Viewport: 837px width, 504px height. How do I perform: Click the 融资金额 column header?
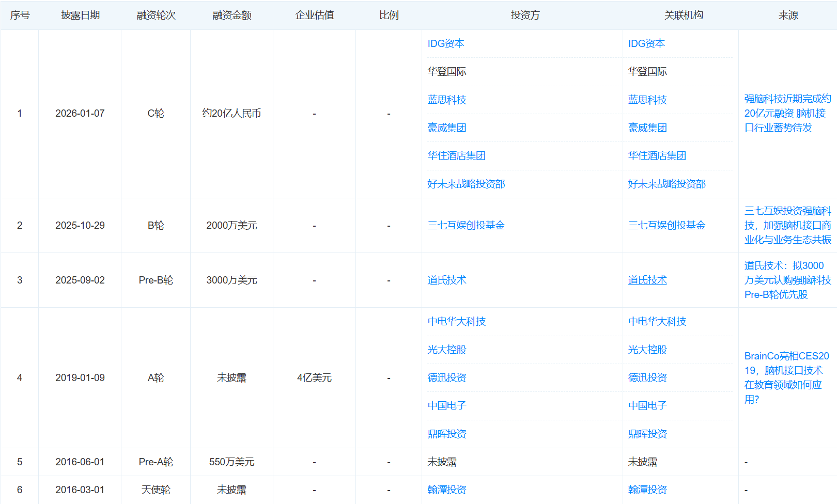(231, 15)
